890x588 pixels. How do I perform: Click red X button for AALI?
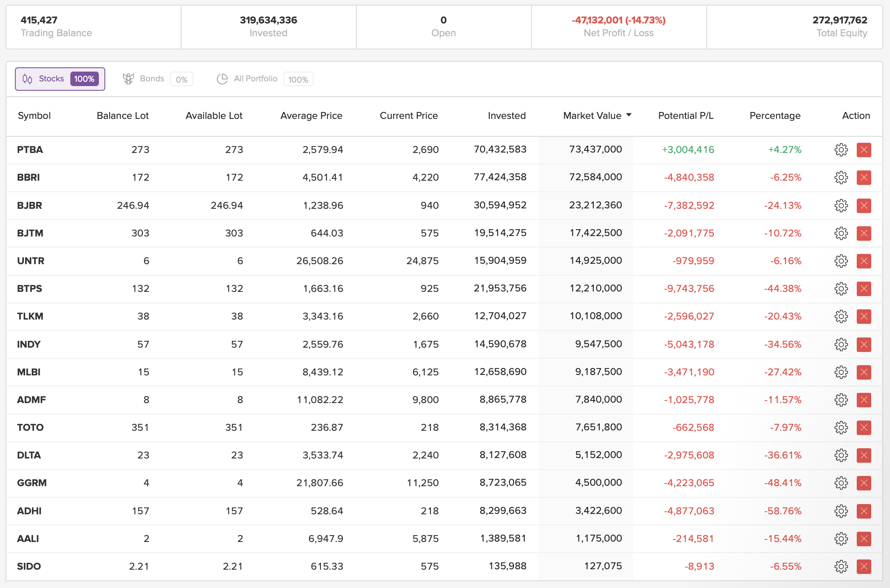coord(864,539)
